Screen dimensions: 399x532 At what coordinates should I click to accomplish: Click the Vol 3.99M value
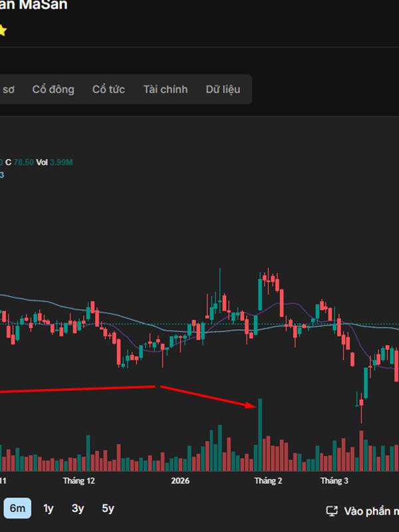pyautogui.click(x=55, y=162)
